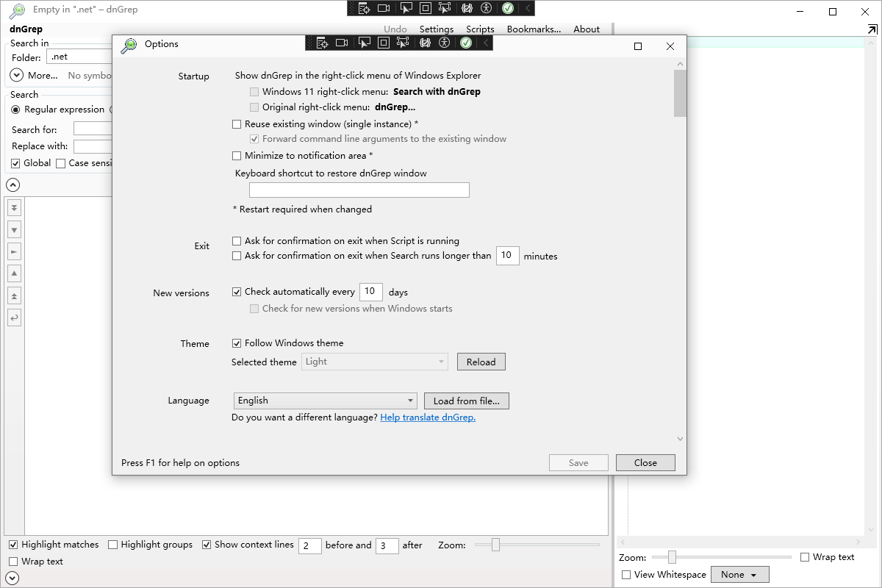Image resolution: width=882 pixels, height=588 pixels.
Task: Click camera icon in main window debug toolbar
Action: pos(384,8)
